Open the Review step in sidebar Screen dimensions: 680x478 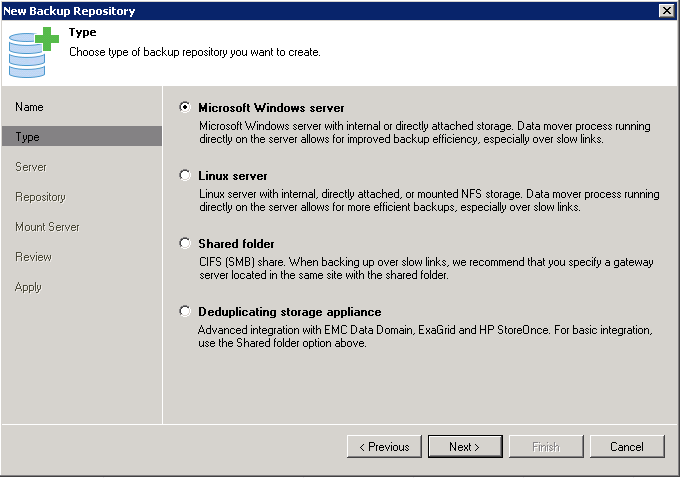pyautogui.click(x=33, y=257)
